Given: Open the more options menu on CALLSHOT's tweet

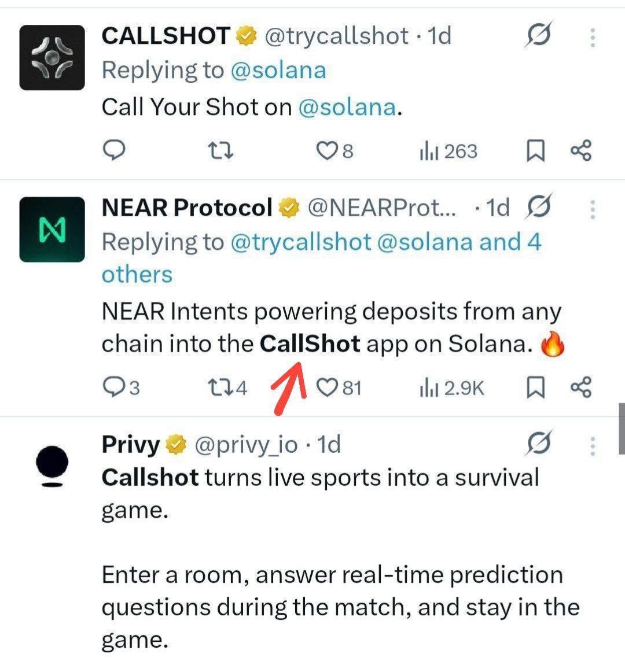Looking at the screenshot, I should tap(591, 37).
